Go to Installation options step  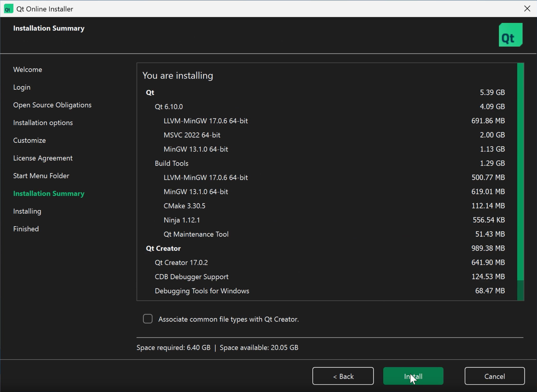coord(43,123)
